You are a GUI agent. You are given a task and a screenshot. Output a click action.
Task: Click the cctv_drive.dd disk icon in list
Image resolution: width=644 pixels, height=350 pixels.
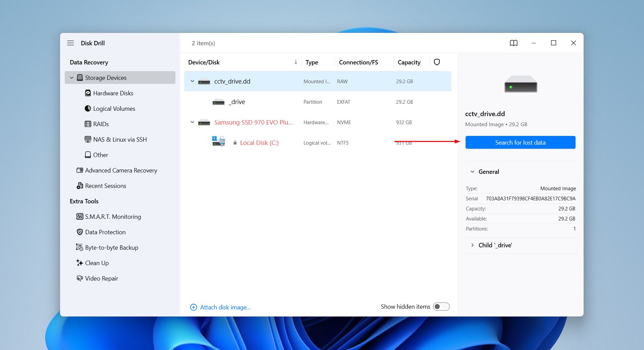coord(204,82)
